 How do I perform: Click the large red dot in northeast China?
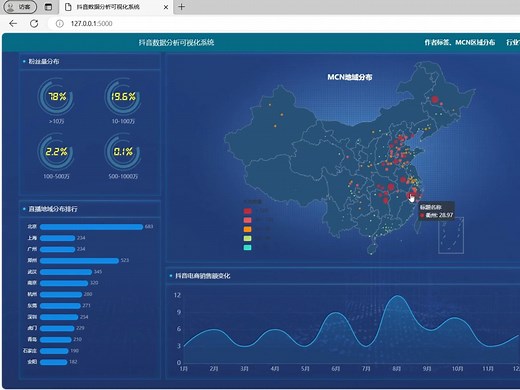click(435, 99)
